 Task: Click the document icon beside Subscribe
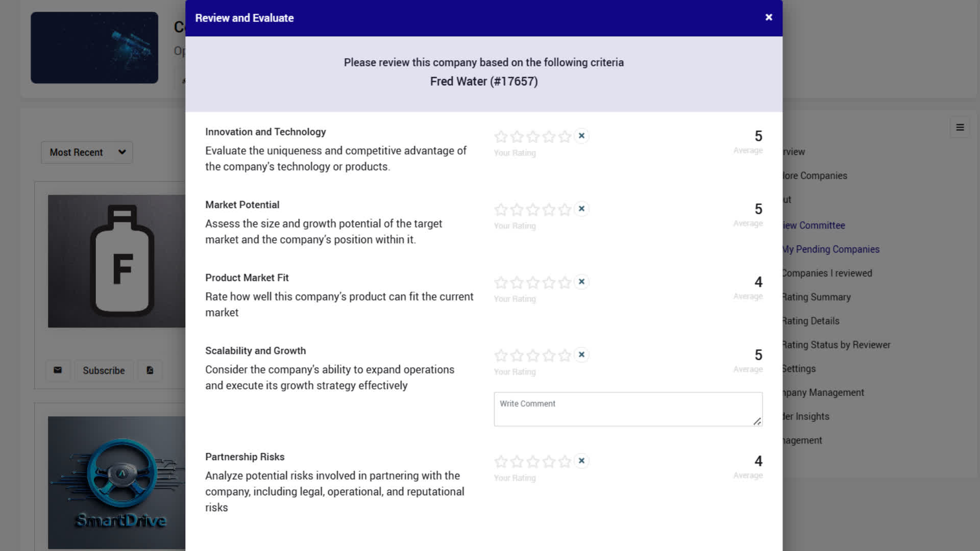(150, 370)
